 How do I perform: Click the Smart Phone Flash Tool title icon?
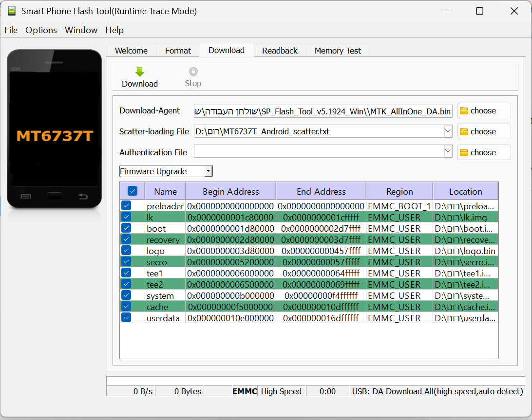coord(12,11)
